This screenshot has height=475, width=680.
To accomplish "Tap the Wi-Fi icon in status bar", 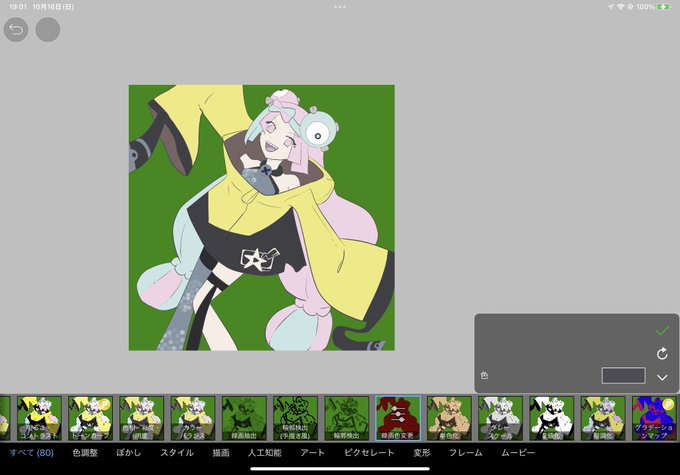I will click(621, 7).
